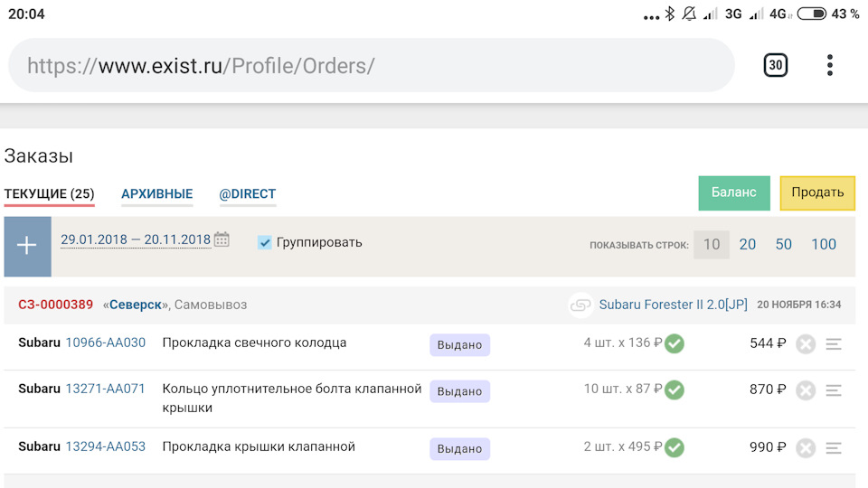Viewport: 868px width, 488px height.
Task: Tap the browser address bar URL
Action: click(x=362, y=65)
